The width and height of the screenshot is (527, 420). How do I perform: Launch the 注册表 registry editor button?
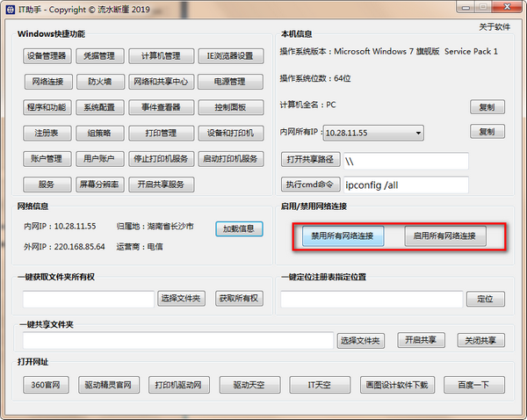click(x=47, y=134)
